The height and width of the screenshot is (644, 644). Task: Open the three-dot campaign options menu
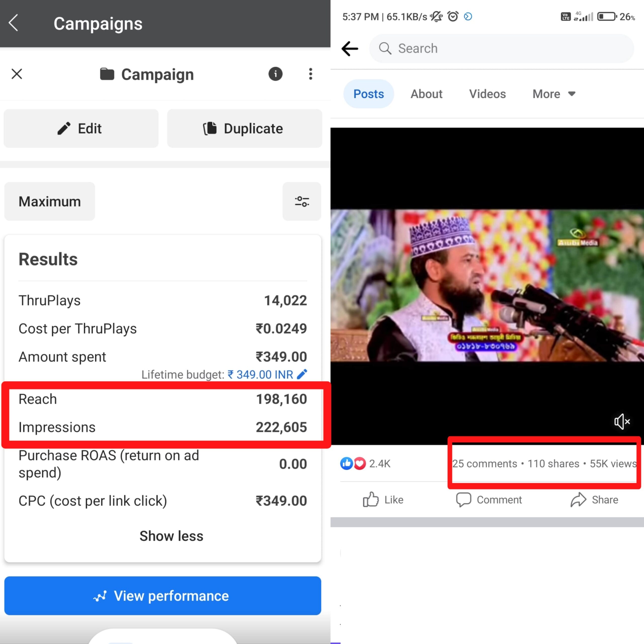tap(310, 74)
